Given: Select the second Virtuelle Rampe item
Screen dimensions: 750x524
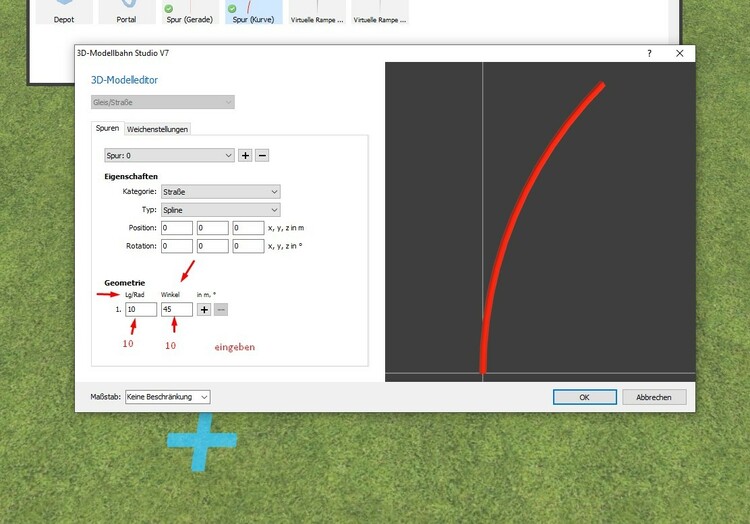Looking at the screenshot, I should click(380, 11).
